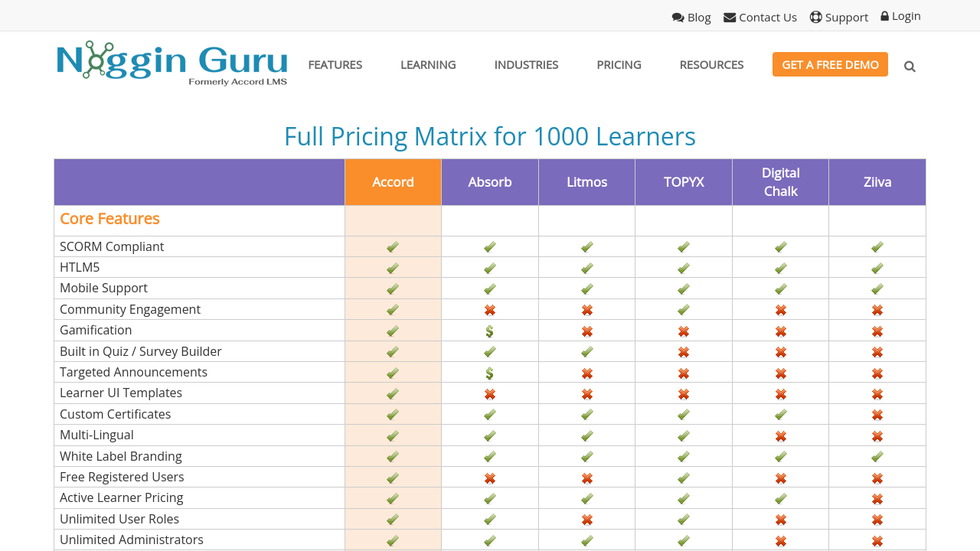Click Absorb's red X for Learner UI Templates
Screen dimensions: 980x551
click(x=490, y=394)
